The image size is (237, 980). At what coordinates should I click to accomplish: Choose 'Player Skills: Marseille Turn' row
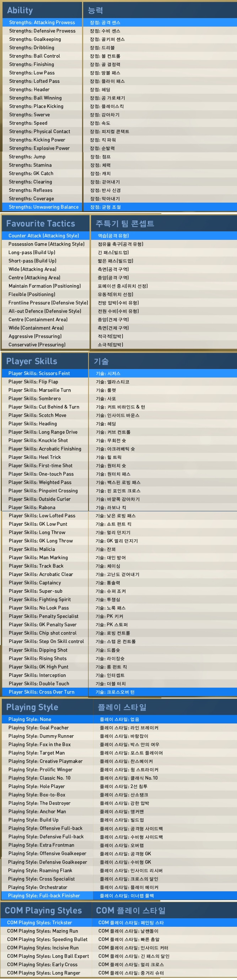point(40,390)
